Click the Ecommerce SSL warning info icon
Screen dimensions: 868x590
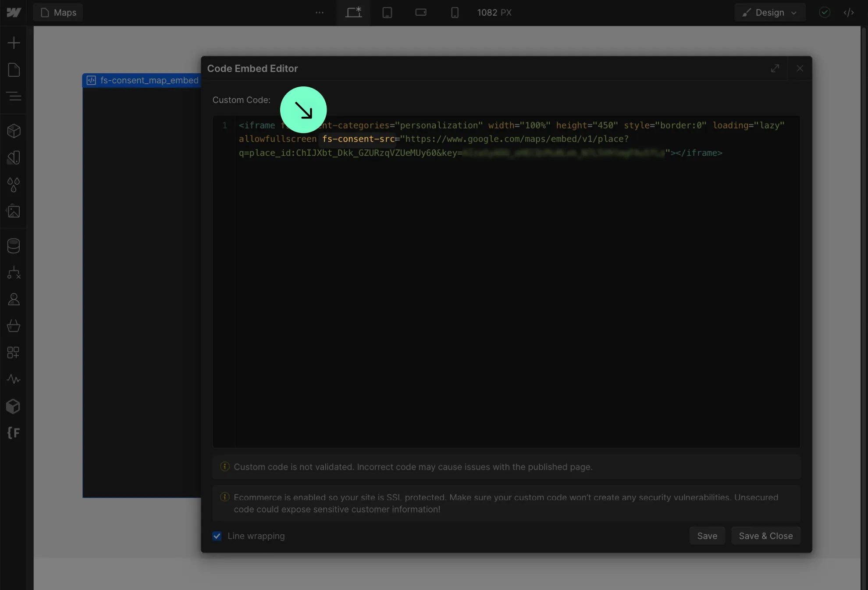click(x=224, y=497)
